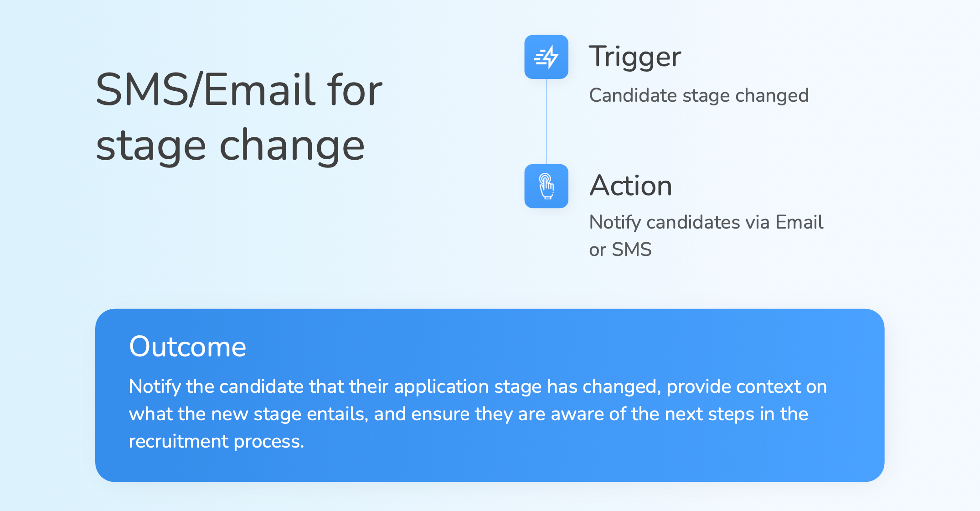Click the Trigger lightning bolt icon
This screenshot has width=980, height=511.
546,57
